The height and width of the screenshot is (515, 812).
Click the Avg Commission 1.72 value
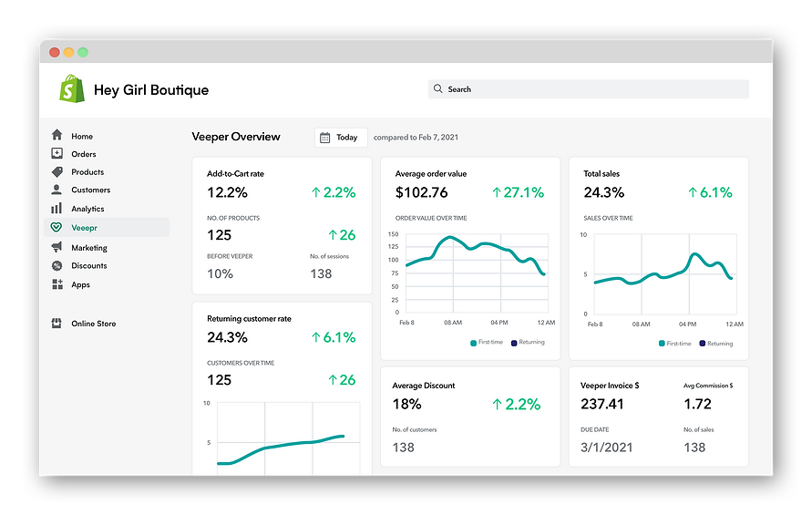697,404
